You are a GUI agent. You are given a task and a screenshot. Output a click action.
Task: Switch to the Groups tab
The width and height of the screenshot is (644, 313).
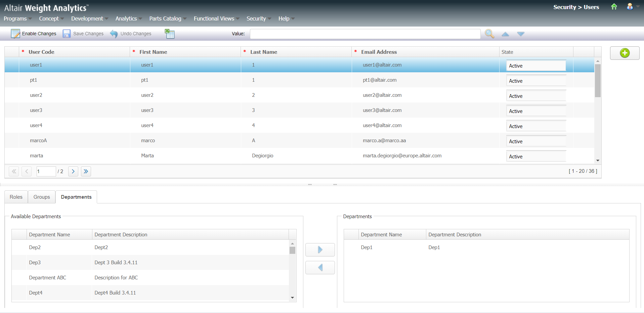click(x=42, y=197)
